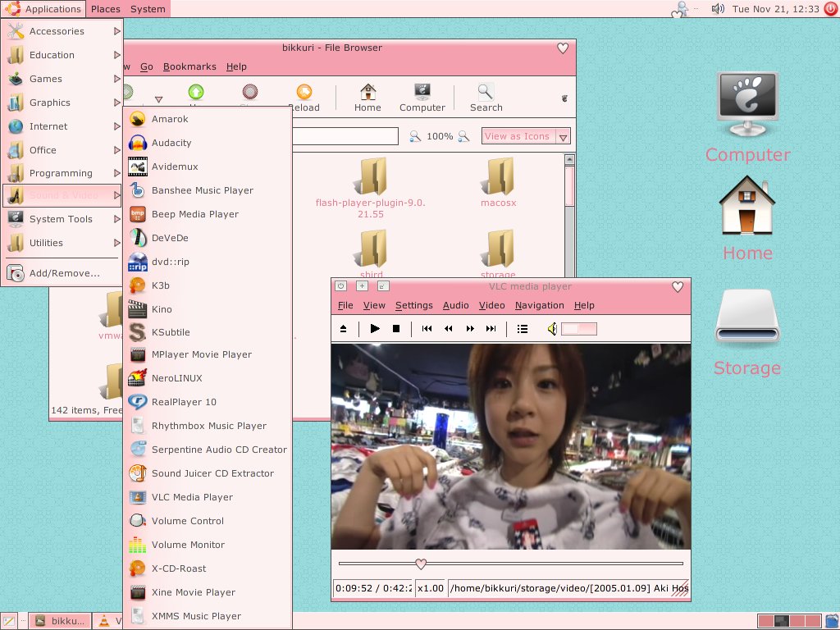Start the K3b disc burner
Viewport: 840px width, 630px height.
click(x=208, y=285)
